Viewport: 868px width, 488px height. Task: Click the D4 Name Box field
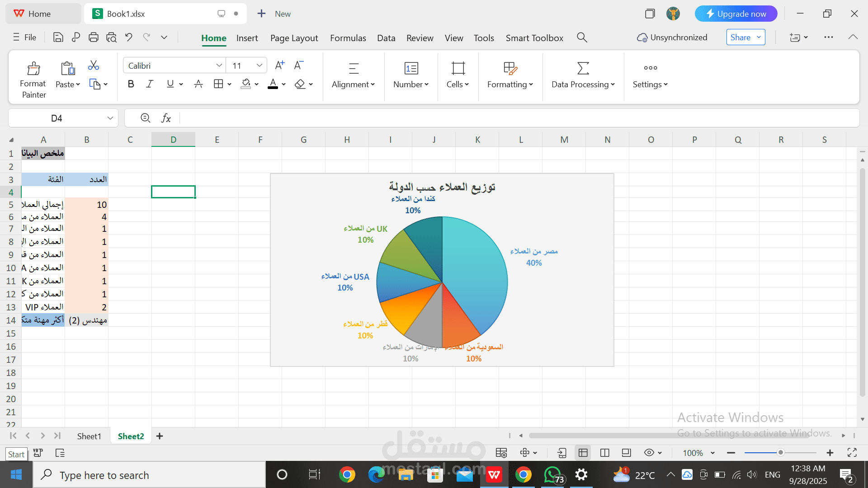click(57, 118)
